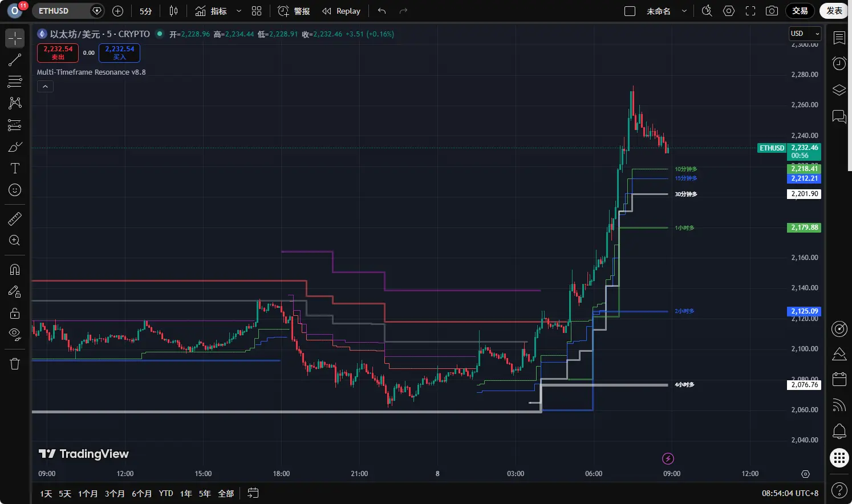Open the notifications bell
The width and height of the screenshot is (852, 504).
pyautogui.click(x=839, y=431)
